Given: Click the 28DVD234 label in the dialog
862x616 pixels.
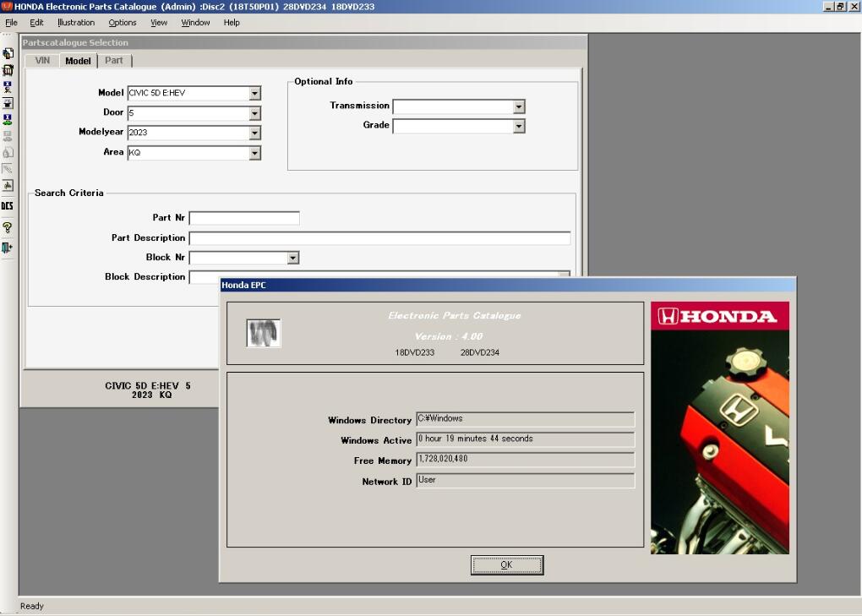Looking at the screenshot, I should click(x=480, y=353).
